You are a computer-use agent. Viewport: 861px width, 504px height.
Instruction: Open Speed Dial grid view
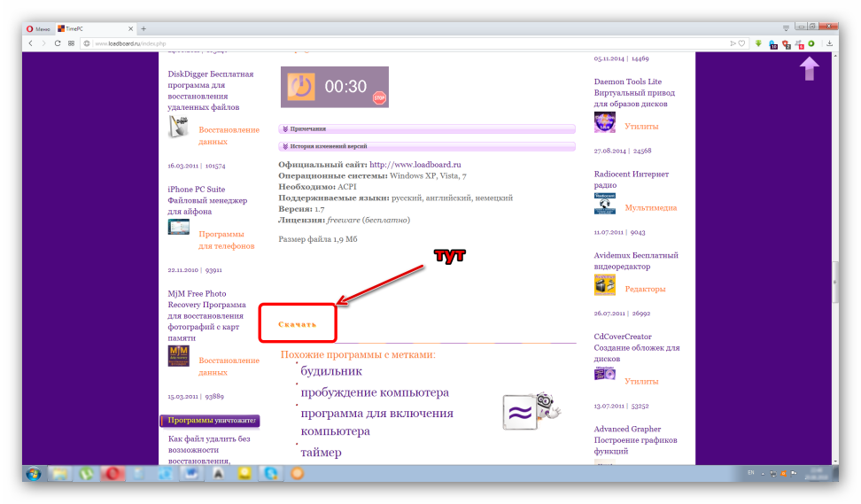(71, 43)
